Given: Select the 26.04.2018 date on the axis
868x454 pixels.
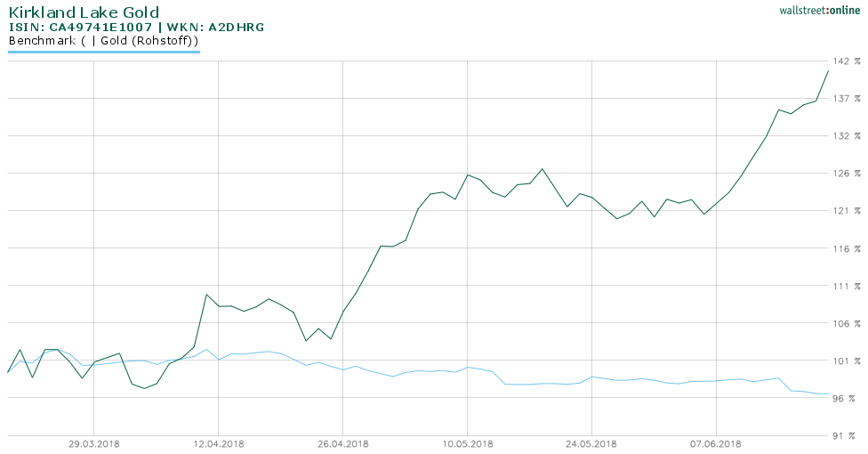Looking at the screenshot, I should [343, 443].
